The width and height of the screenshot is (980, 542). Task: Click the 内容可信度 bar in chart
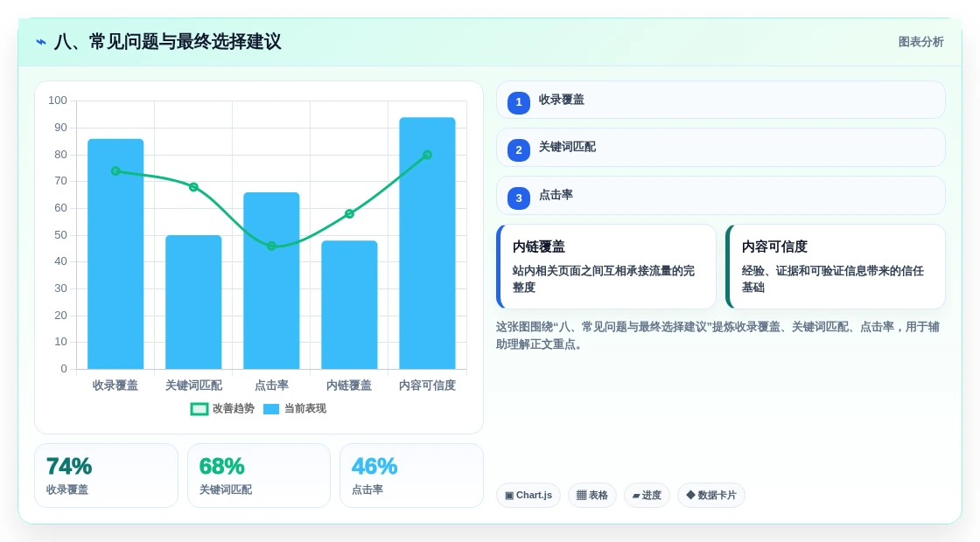[x=428, y=243]
